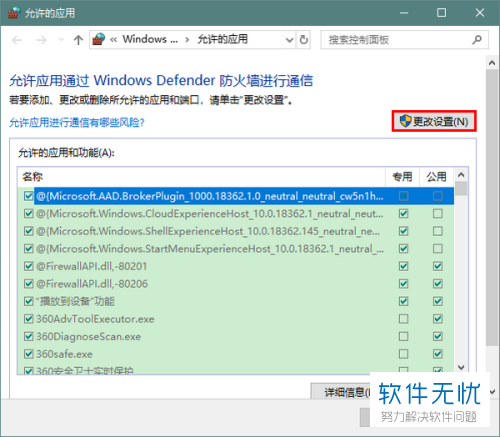Click the main window scrollbar thumb
This screenshot has width=500, height=437.
492,208
